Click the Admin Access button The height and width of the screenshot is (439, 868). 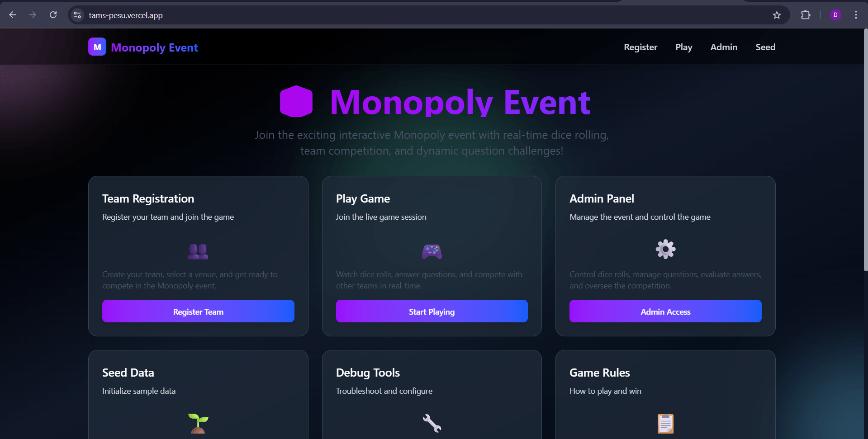pyautogui.click(x=665, y=312)
